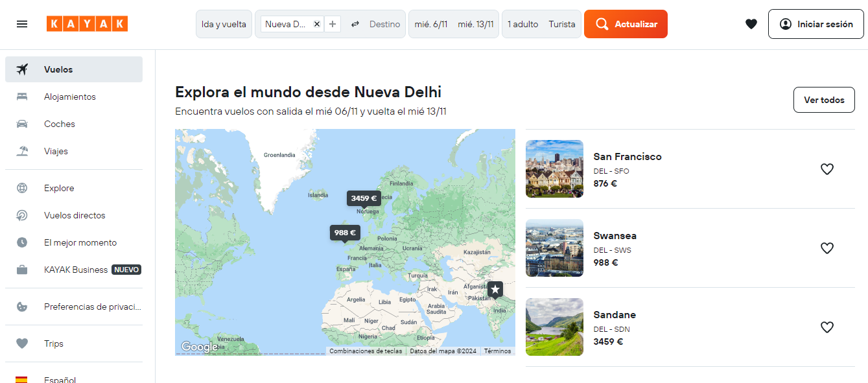The width and height of the screenshot is (868, 383).
Task: Click the direct flights icon beside Vuelos directos
Action: coord(22,215)
